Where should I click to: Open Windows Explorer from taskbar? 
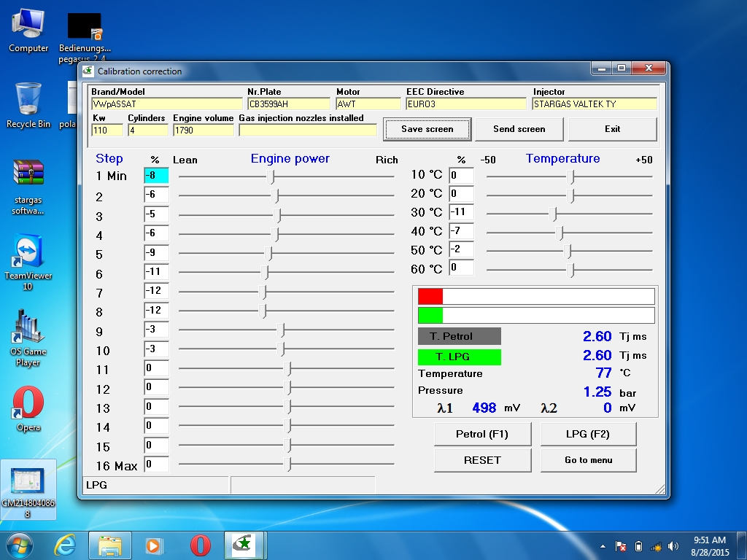coord(110,545)
